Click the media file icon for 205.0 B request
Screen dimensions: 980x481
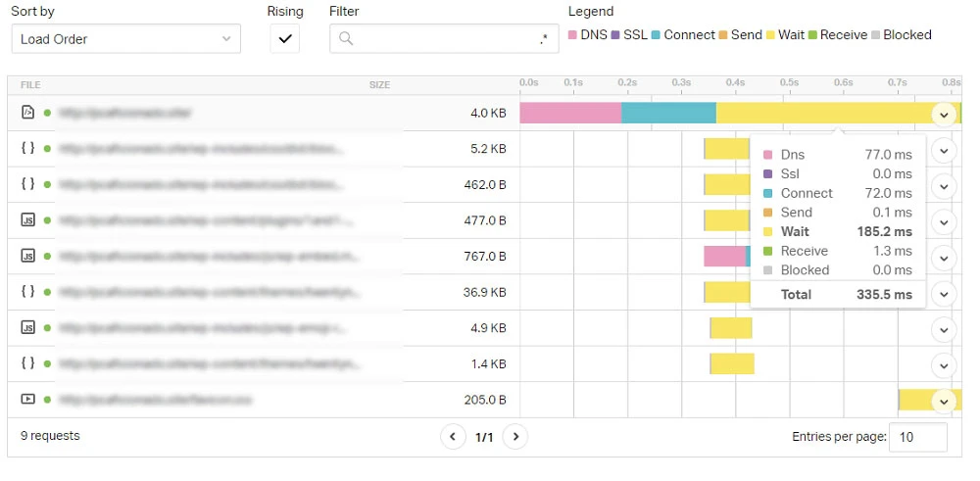[x=27, y=399]
